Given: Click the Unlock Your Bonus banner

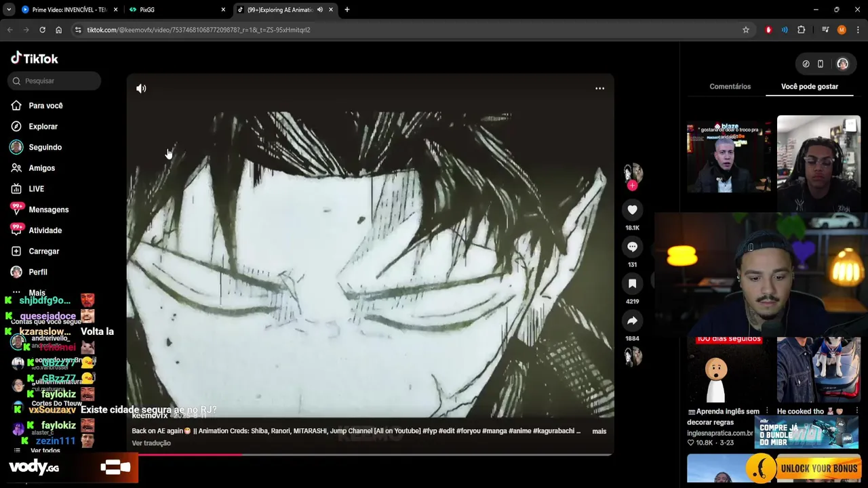Looking at the screenshot, I should tap(806, 468).
